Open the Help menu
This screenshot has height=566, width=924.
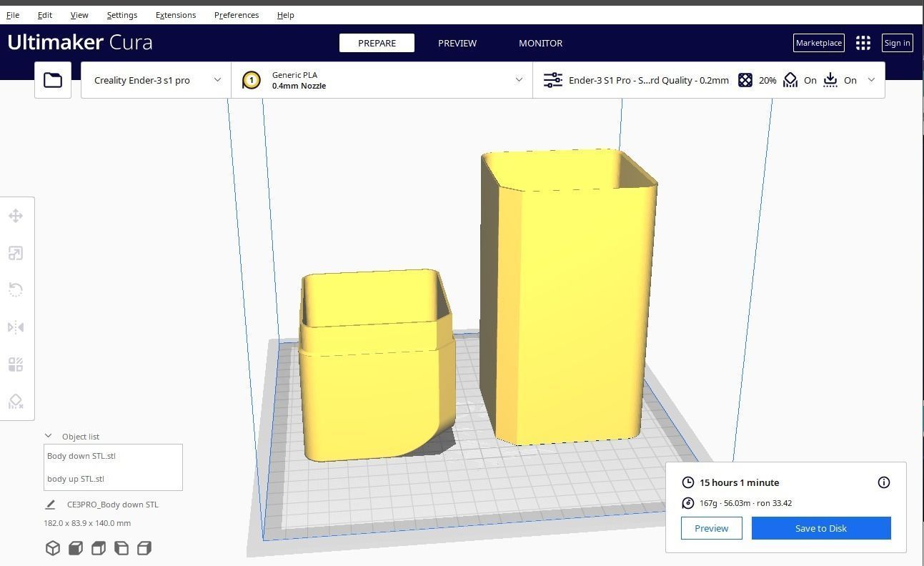point(286,15)
